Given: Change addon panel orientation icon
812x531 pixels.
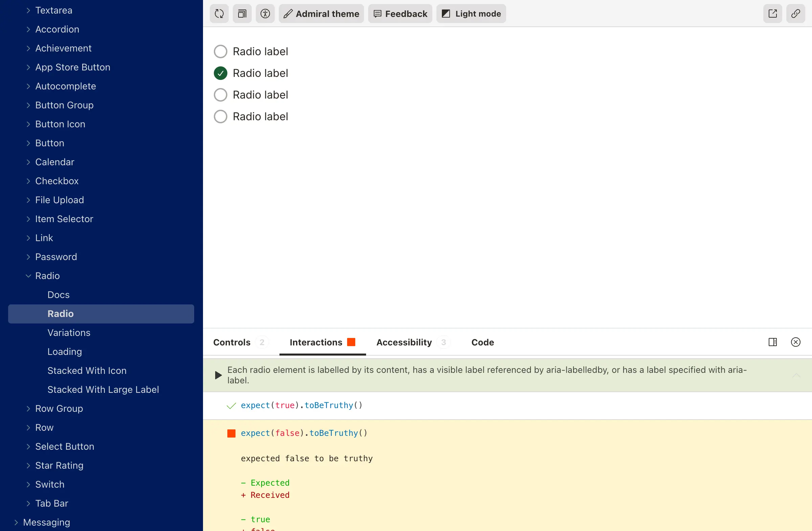Looking at the screenshot, I should click(x=772, y=342).
